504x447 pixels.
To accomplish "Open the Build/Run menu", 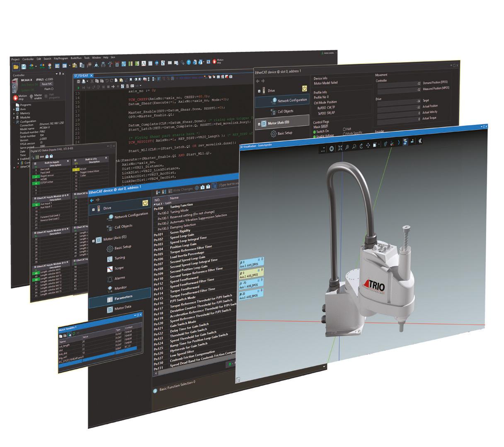I will (x=76, y=58).
